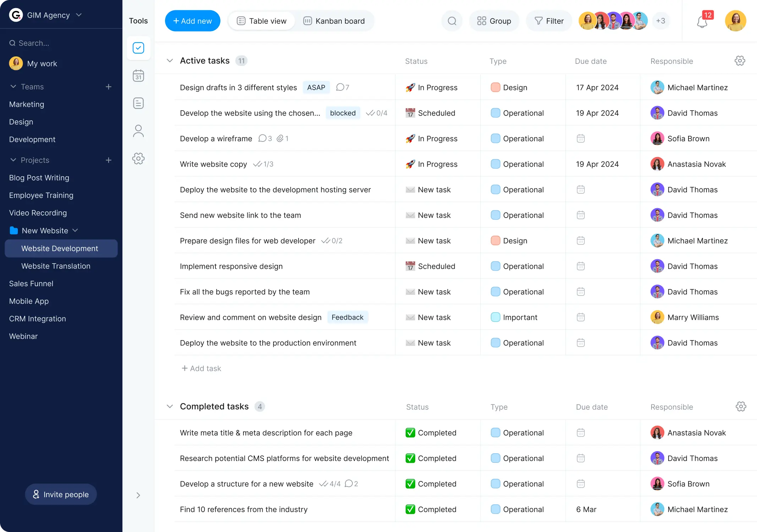Open the People tool icon in Tools bar
Viewport: 757px width, 532px height.
click(x=138, y=131)
